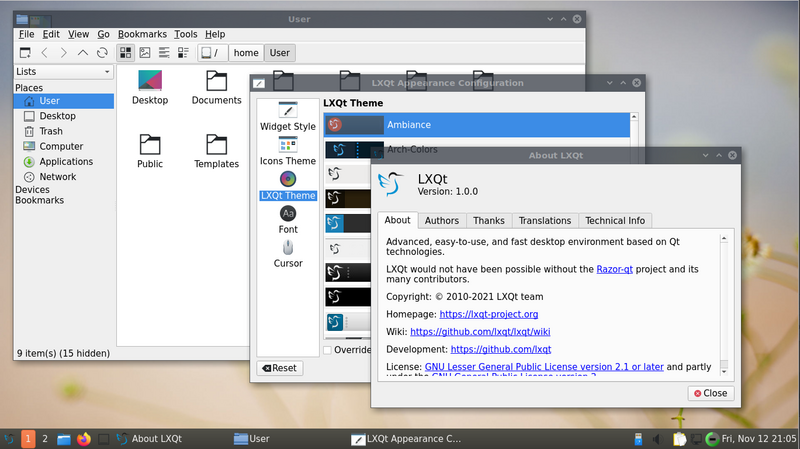
Task: Switch to virtual desktop 2
Action: tap(45, 438)
